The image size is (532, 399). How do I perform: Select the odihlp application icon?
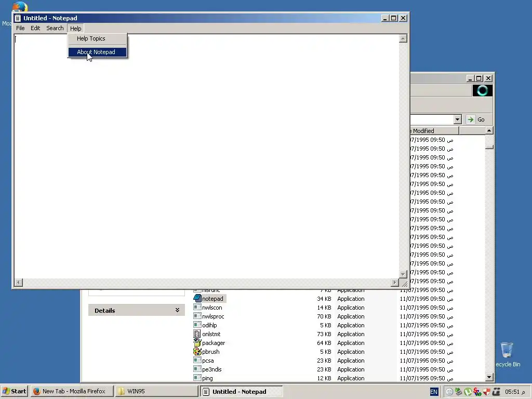197,325
